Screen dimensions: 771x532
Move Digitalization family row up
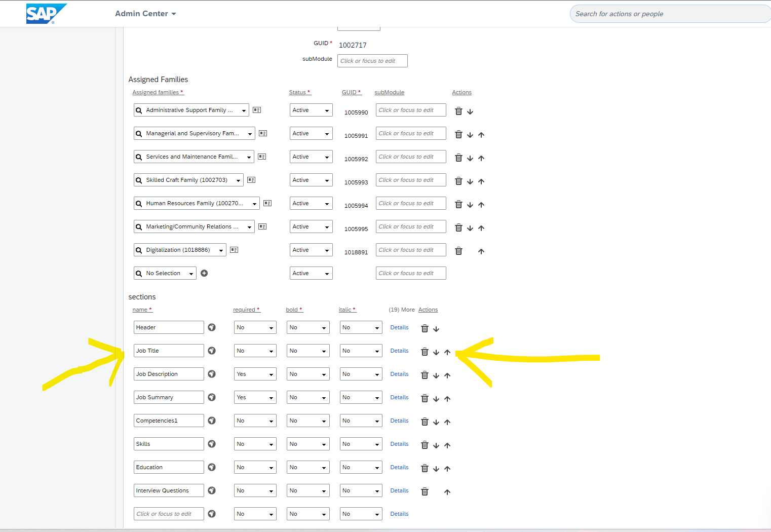pos(481,251)
